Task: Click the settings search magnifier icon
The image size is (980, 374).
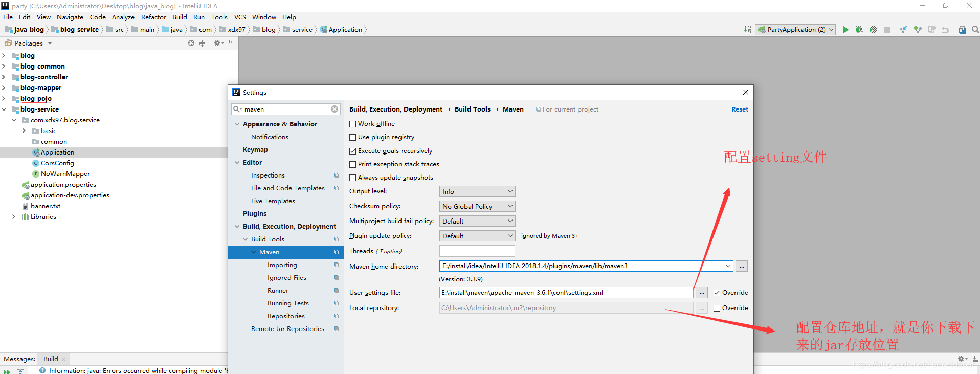Action: (237, 109)
